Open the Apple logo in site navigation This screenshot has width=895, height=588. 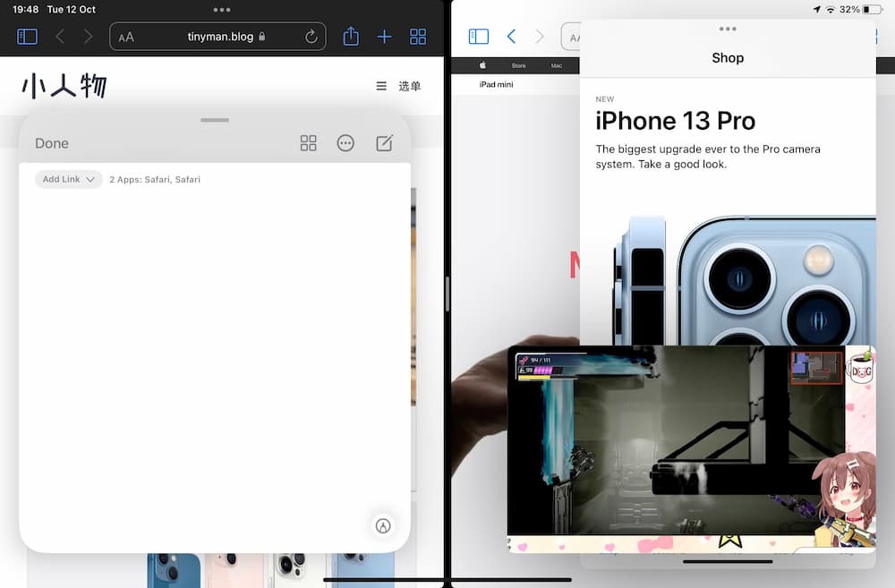pos(482,65)
